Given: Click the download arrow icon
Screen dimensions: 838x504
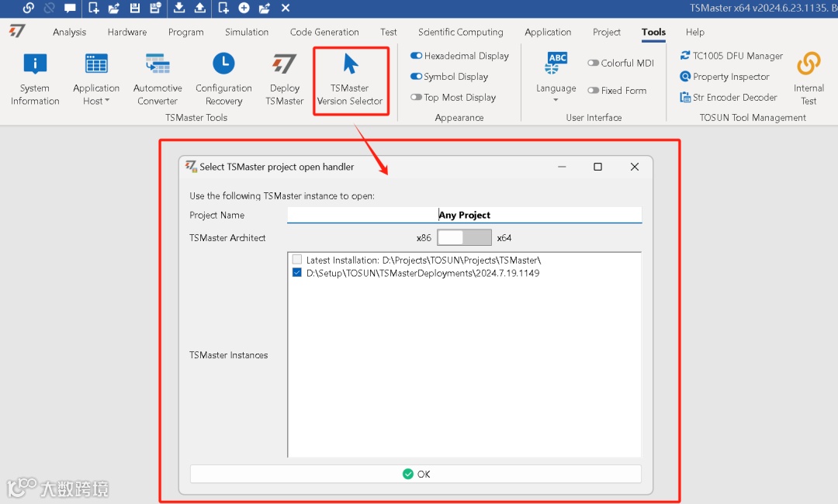Looking at the screenshot, I should tap(179, 8).
